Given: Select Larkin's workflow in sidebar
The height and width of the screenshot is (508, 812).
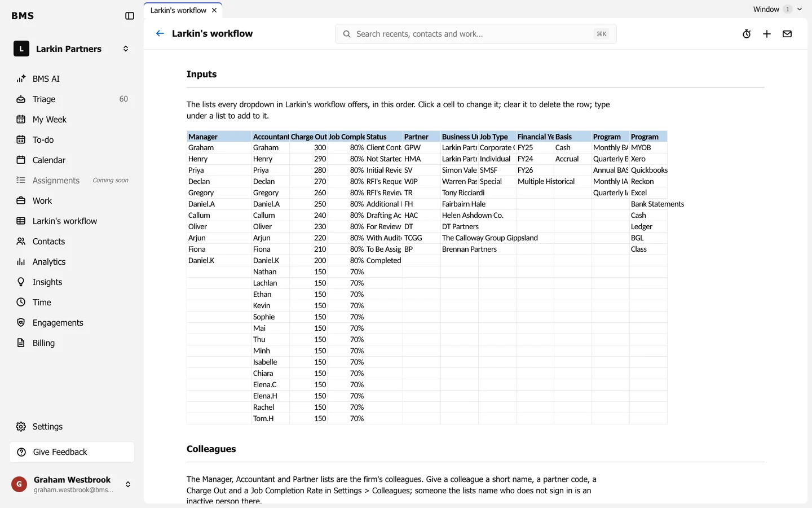Looking at the screenshot, I should 72,221.
